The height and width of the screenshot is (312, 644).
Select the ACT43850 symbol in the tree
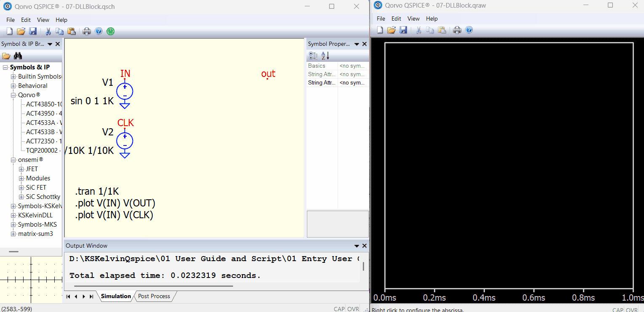(x=44, y=104)
